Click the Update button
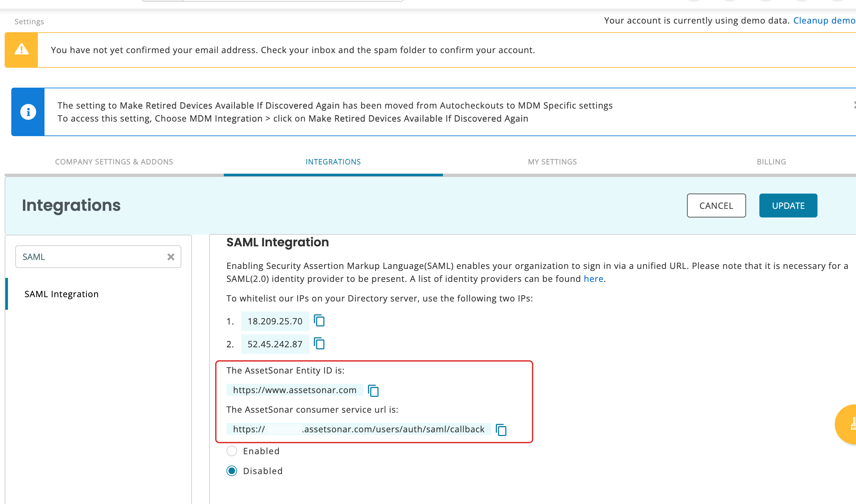Viewport: 856px width, 504px height. tap(788, 206)
